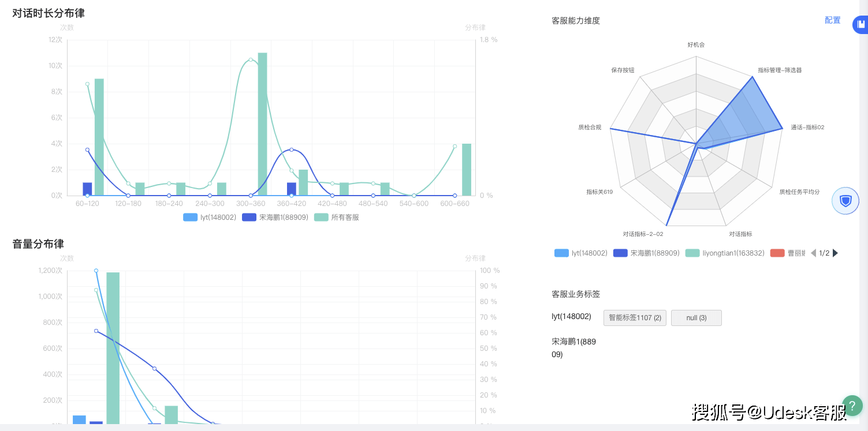The width and height of the screenshot is (868, 431).
Task: Select the 客服能力维度 heading
Action: [576, 21]
